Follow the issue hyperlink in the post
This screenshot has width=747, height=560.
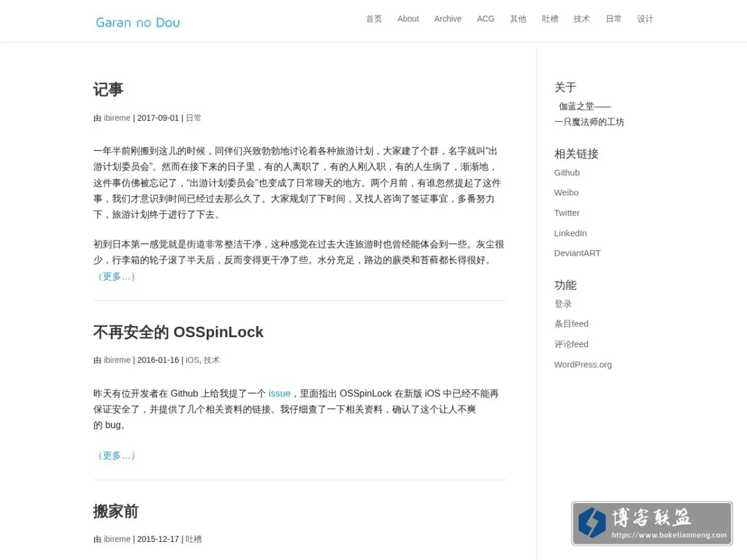280,394
